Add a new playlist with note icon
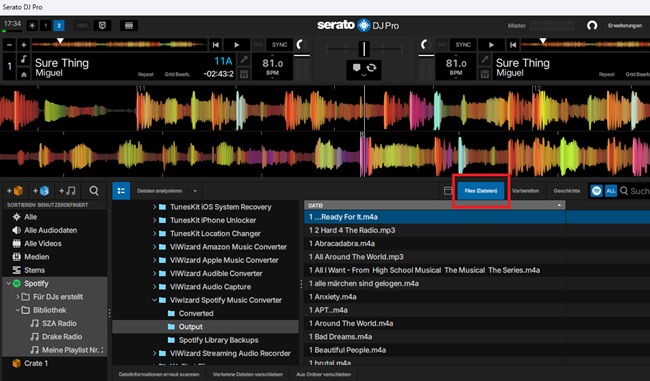Screen dimensions: 650x381 67,191
